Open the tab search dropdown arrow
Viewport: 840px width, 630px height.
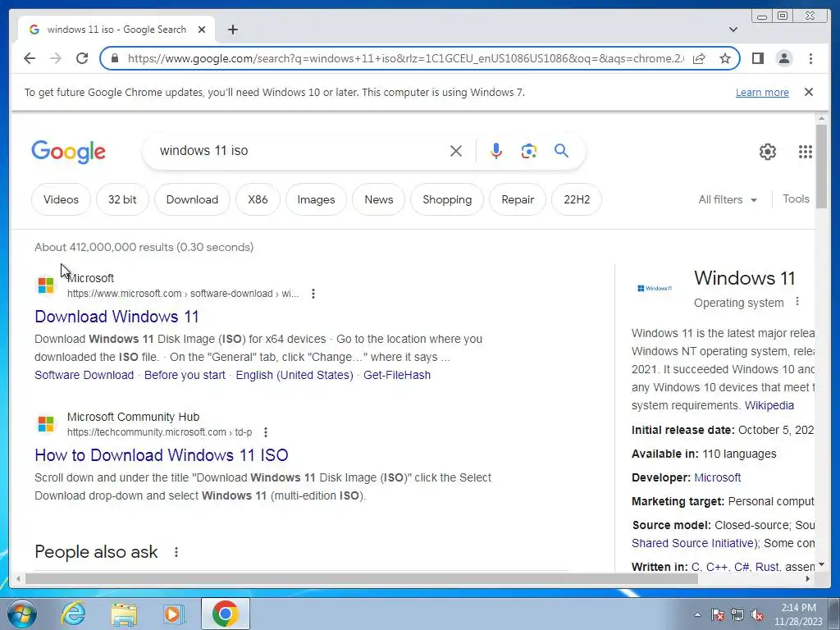coord(733,30)
